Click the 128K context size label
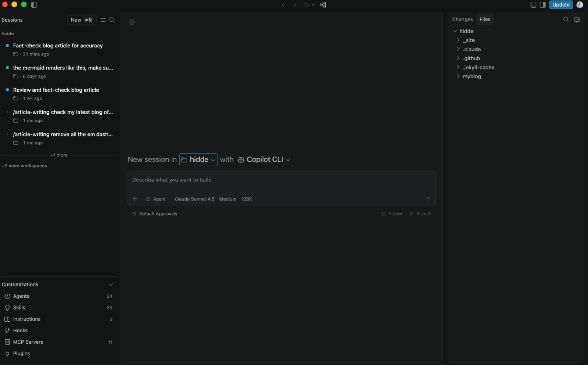 tap(247, 199)
